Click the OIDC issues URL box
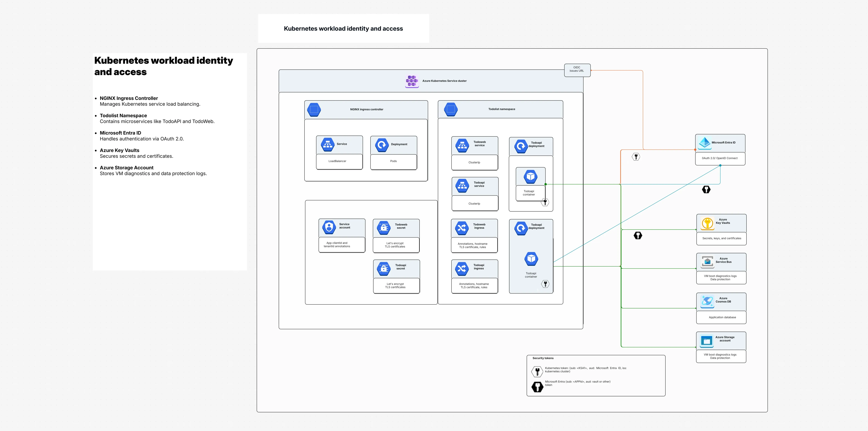Viewport: 868px width, 431px height. pos(577,70)
